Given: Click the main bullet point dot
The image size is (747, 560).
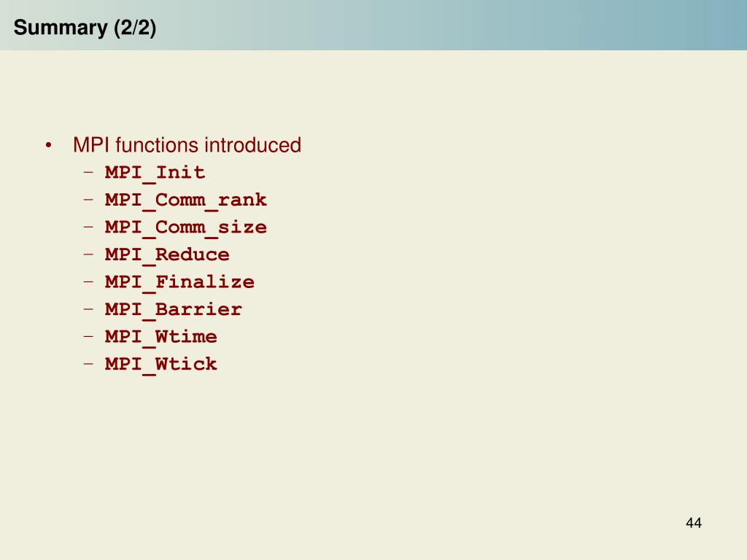Looking at the screenshot, I should [48, 145].
